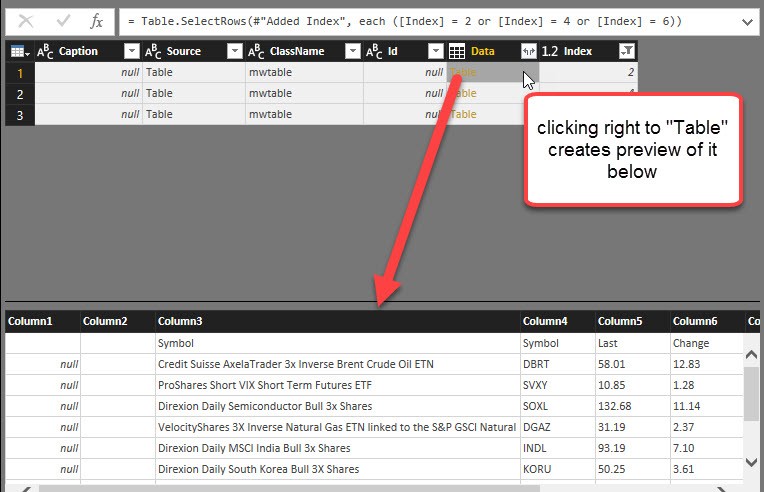The width and height of the screenshot is (764, 492).
Task: Click the Index value 2 cell
Action: (x=588, y=73)
